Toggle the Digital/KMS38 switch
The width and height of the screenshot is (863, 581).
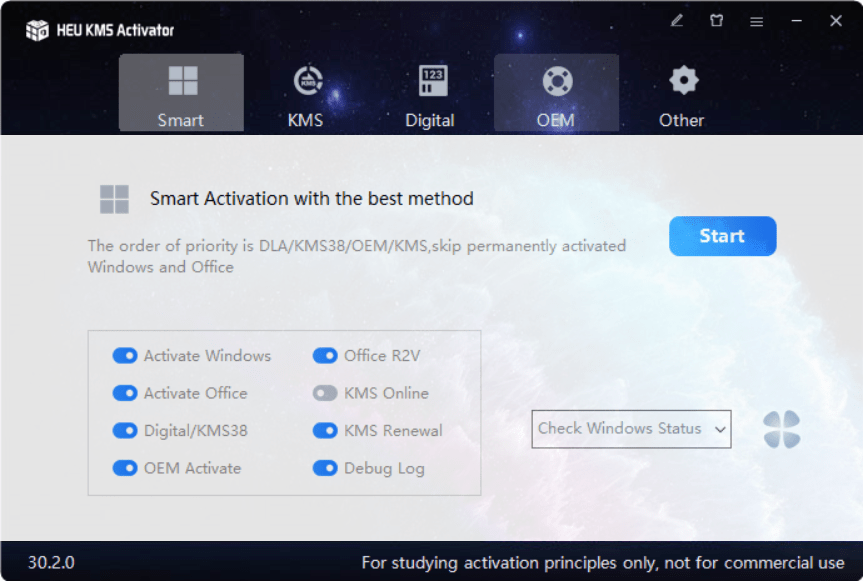coord(125,431)
